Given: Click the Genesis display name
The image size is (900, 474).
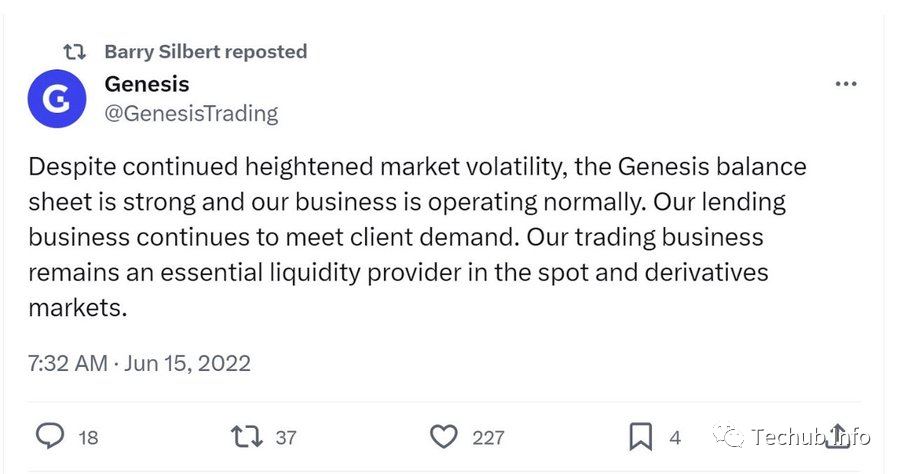Looking at the screenshot, I should tap(146, 84).
